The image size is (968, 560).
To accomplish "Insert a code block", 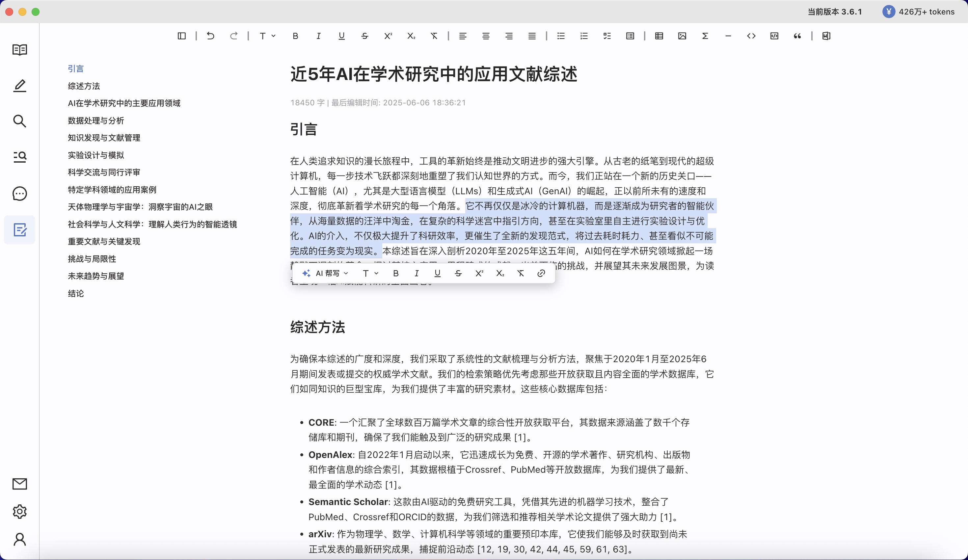I will point(774,36).
